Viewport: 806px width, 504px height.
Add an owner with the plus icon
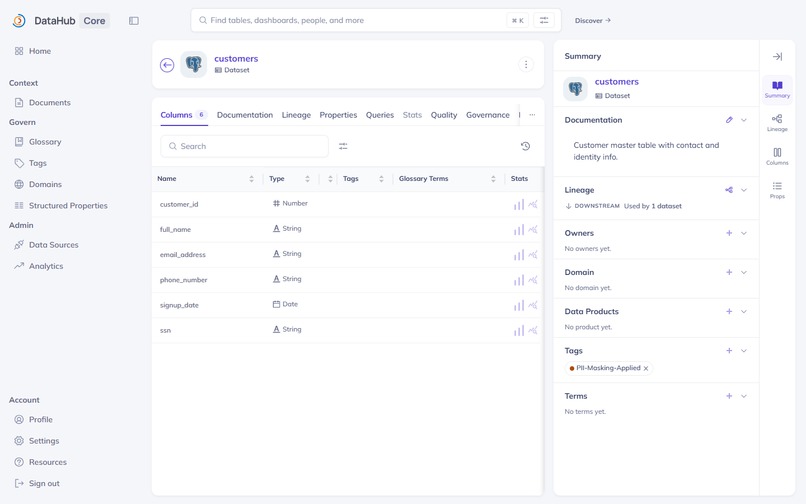click(x=729, y=233)
